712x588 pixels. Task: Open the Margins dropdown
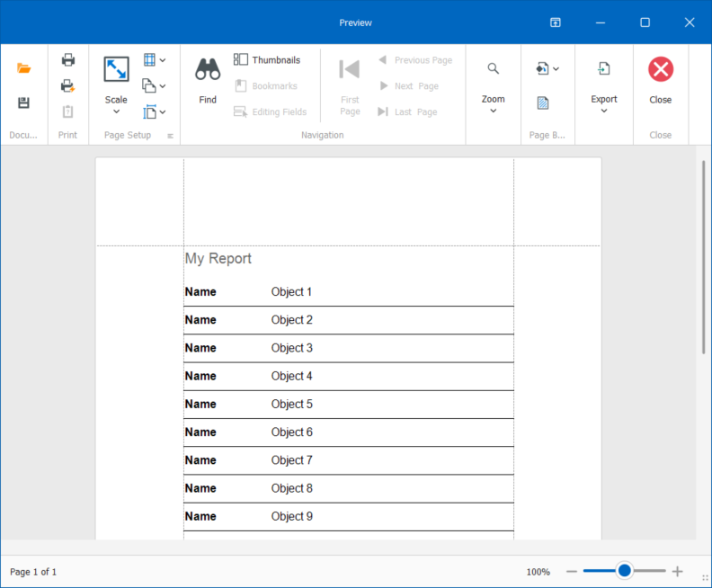click(x=155, y=59)
